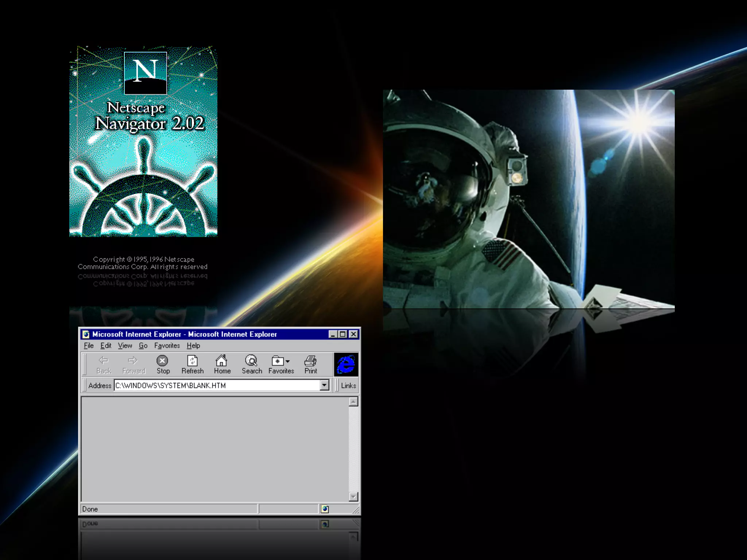The height and width of the screenshot is (560, 747).
Task: Open the View menu
Action: pos(125,345)
